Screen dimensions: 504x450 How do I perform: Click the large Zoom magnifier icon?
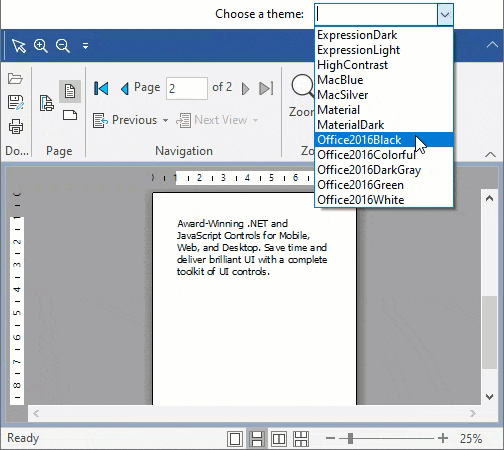click(x=302, y=86)
